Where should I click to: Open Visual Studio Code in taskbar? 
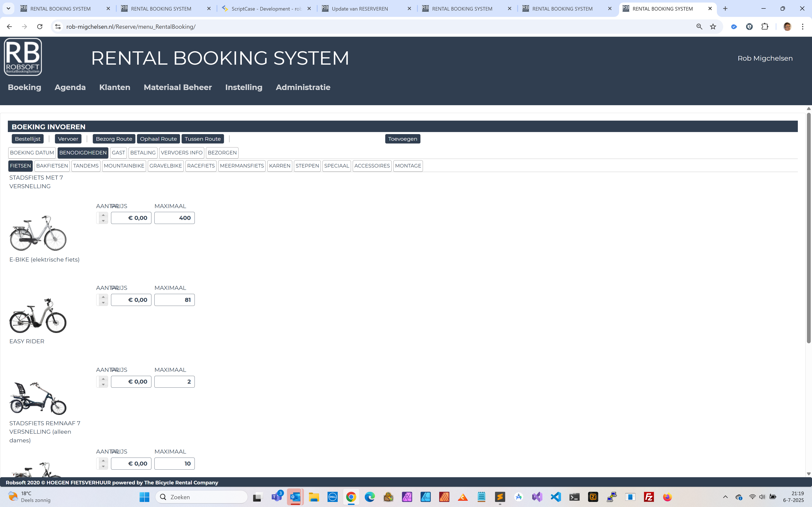[556, 497]
